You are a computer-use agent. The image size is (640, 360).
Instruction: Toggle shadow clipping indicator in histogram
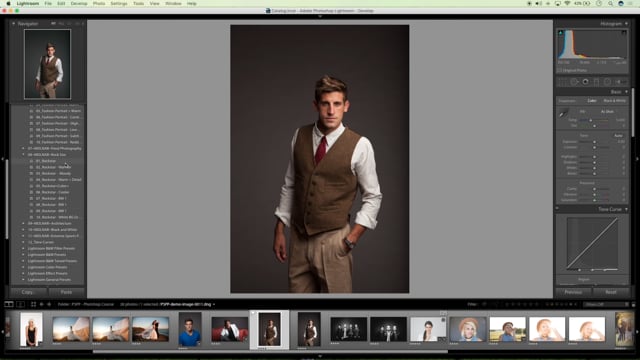coord(560,32)
